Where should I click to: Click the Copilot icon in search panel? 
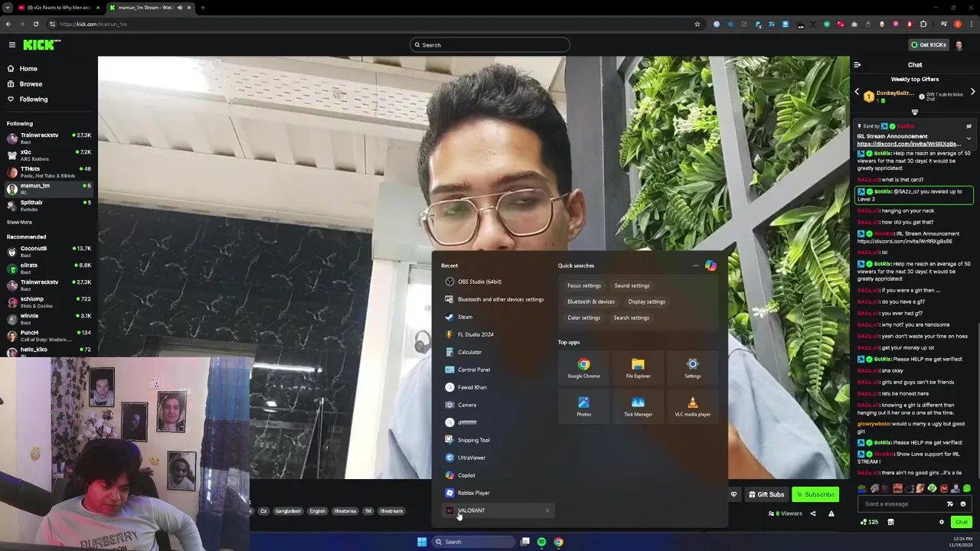pos(711,266)
